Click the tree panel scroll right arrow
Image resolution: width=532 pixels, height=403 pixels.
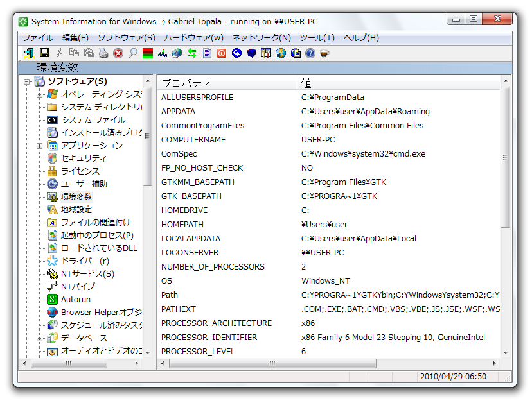coord(136,363)
